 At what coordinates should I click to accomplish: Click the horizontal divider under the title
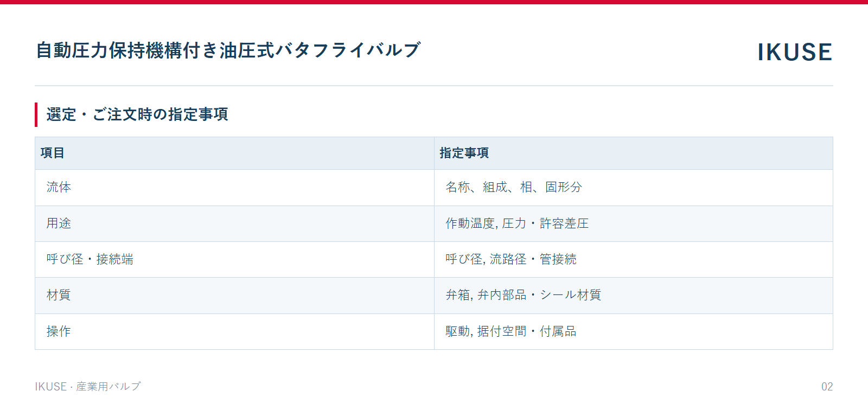click(x=434, y=86)
